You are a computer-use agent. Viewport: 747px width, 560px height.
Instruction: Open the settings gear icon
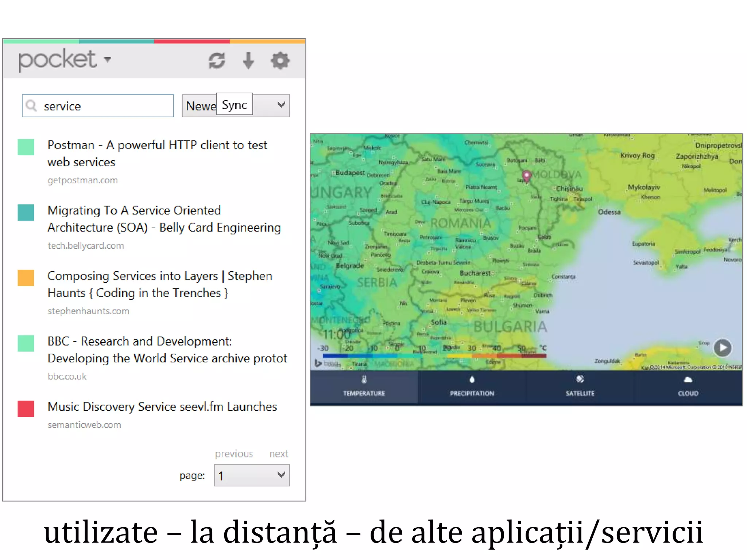pos(280,61)
